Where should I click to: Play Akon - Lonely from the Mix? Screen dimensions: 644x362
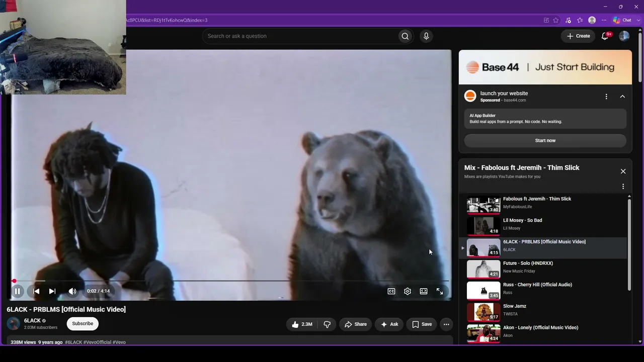click(x=543, y=333)
